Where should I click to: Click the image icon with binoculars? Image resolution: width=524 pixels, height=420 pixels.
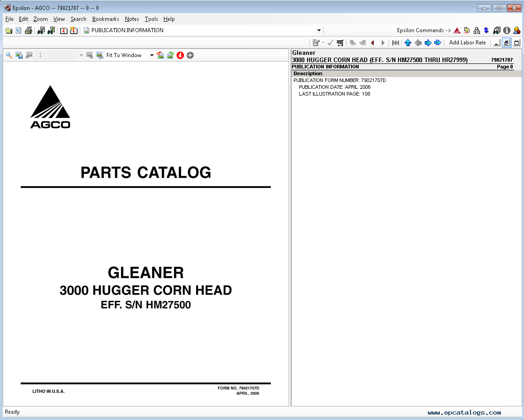click(x=100, y=56)
